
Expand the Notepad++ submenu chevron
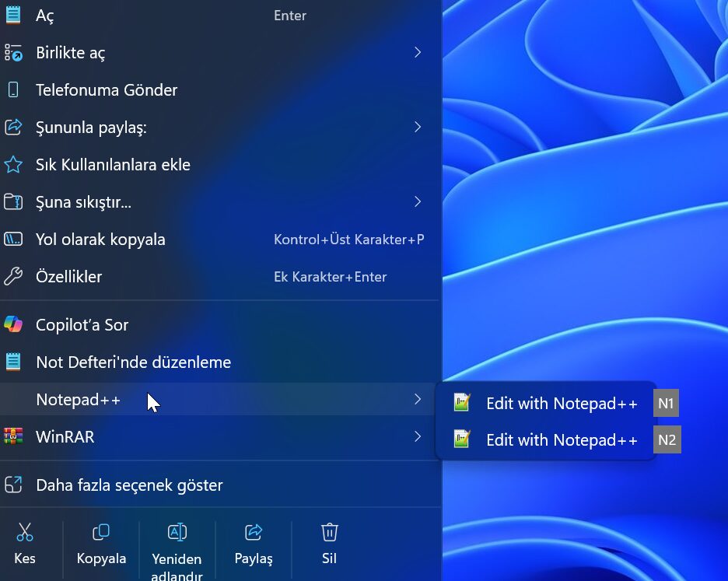click(x=418, y=399)
